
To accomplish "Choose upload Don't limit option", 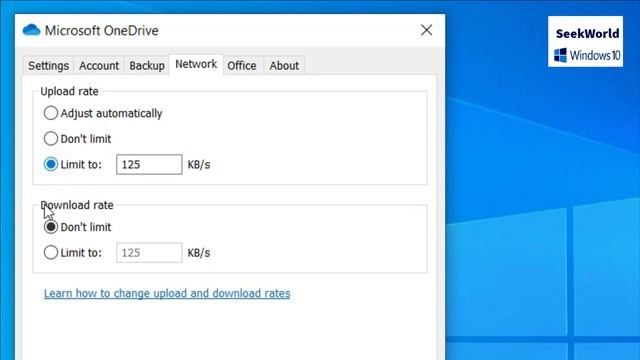I will coord(51,139).
